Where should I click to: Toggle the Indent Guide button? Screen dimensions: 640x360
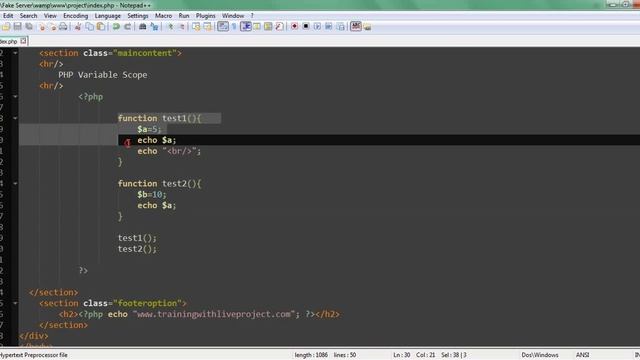click(x=246, y=27)
